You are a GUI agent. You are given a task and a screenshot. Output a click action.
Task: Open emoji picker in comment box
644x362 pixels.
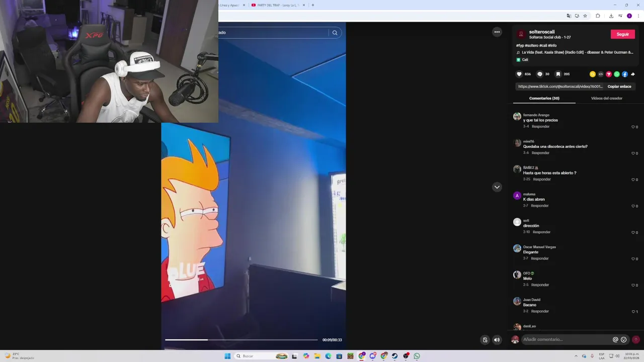[624, 339]
